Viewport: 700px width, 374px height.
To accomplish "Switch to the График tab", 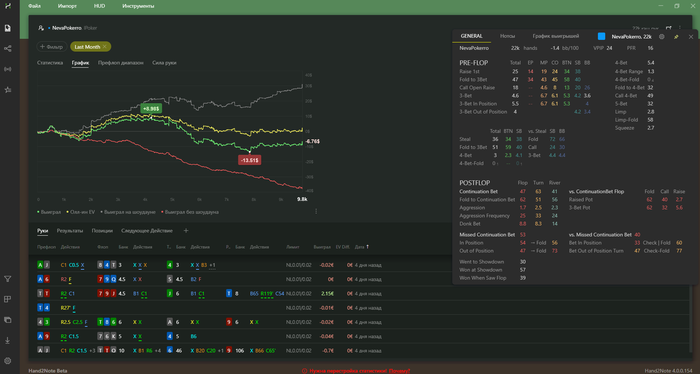I will tap(80, 63).
